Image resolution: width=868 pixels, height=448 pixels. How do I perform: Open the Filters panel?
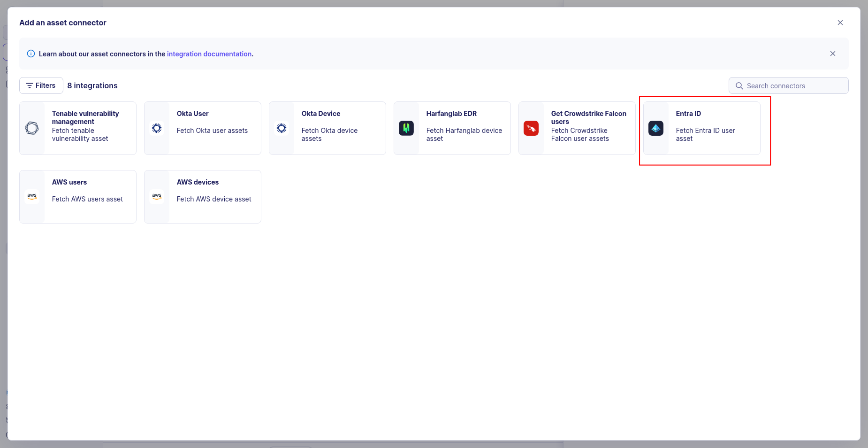pos(41,85)
